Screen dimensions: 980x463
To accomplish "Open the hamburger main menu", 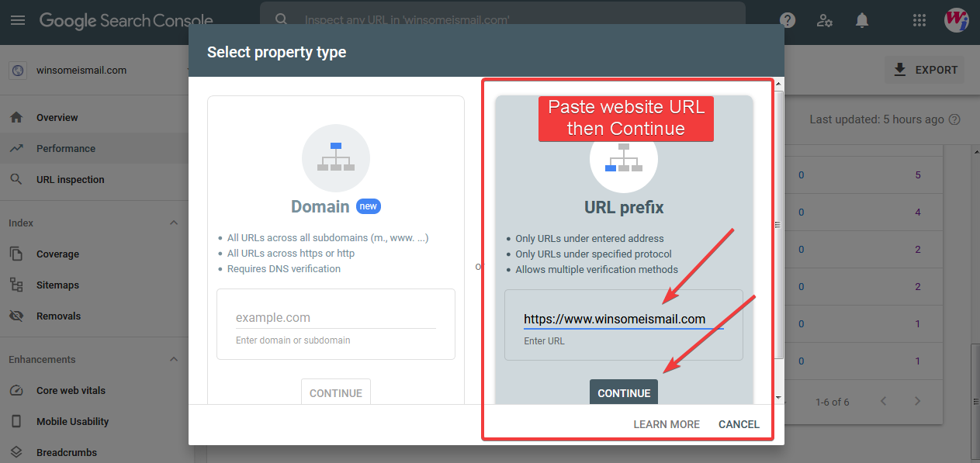I will pyautogui.click(x=17, y=20).
